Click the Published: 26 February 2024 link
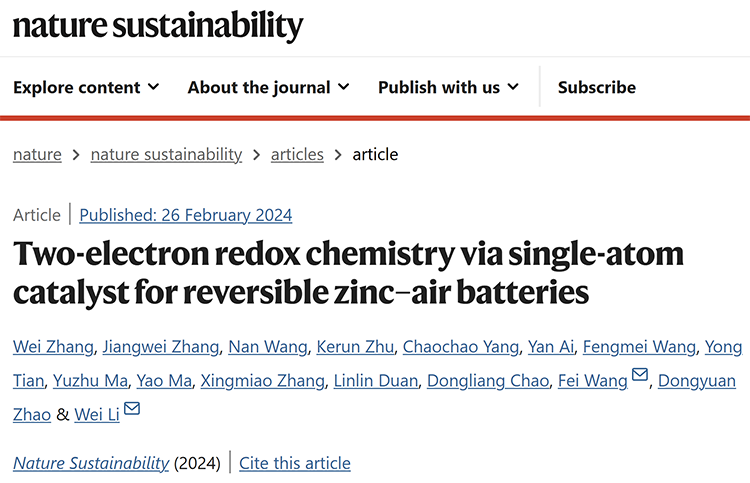The image size is (750, 483). (186, 215)
